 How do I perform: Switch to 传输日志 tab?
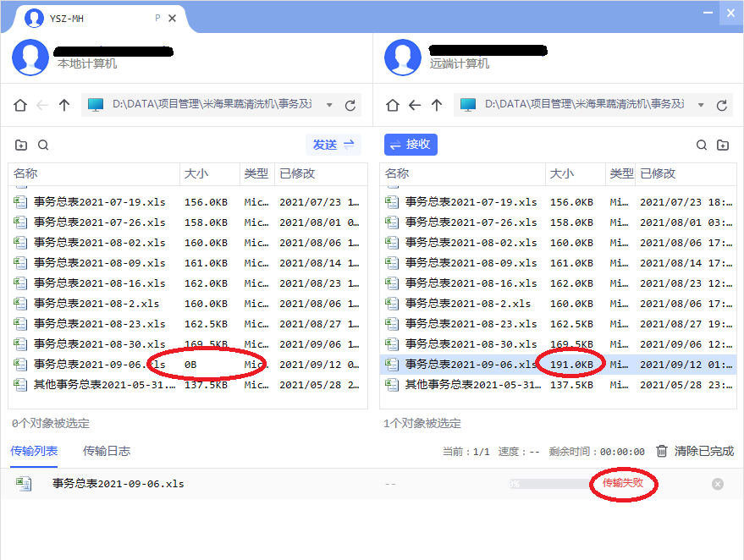click(107, 451)
